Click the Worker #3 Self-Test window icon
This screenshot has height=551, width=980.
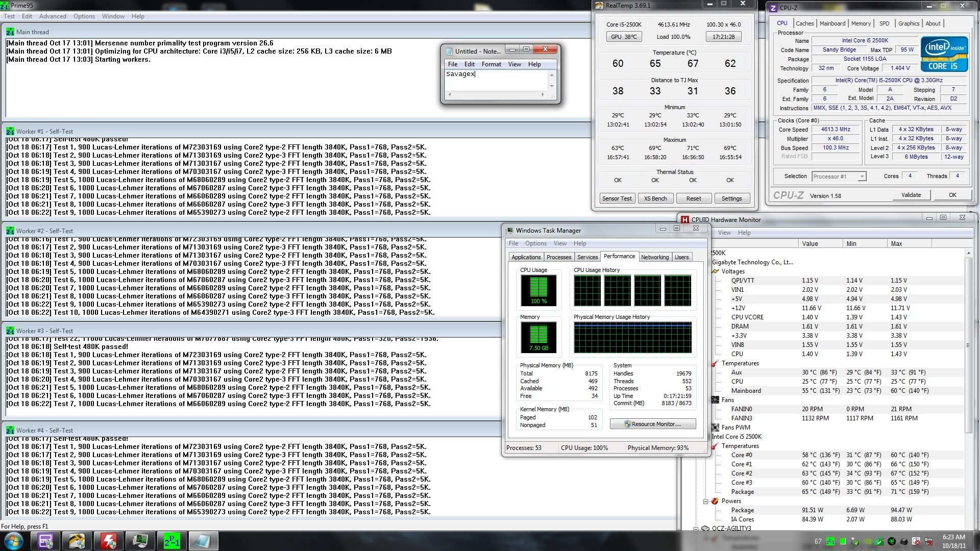click(x=10, y=331)
